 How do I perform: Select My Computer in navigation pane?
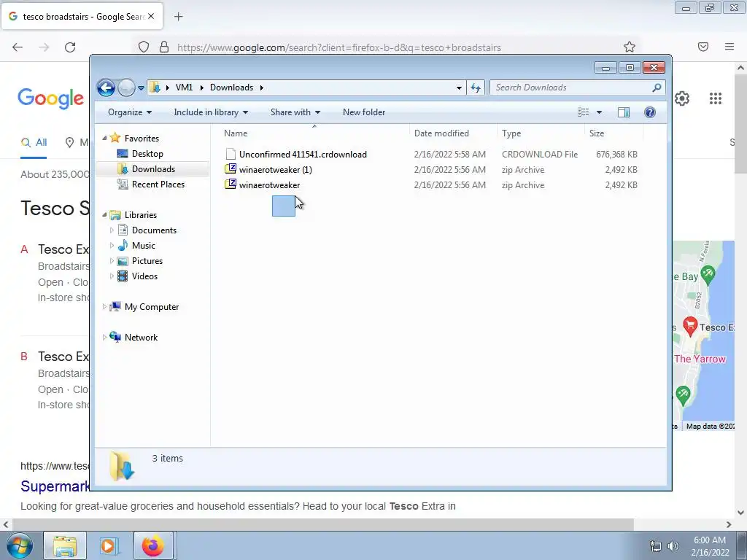[x=152, y=307]
